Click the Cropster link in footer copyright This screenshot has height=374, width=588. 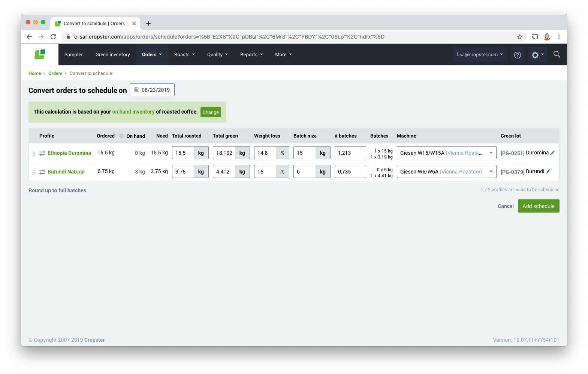pos(94,340)
